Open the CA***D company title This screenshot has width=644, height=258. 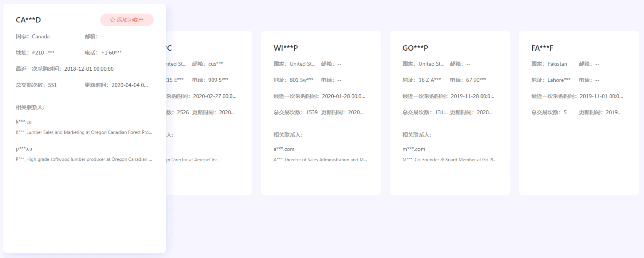[28, 20]
